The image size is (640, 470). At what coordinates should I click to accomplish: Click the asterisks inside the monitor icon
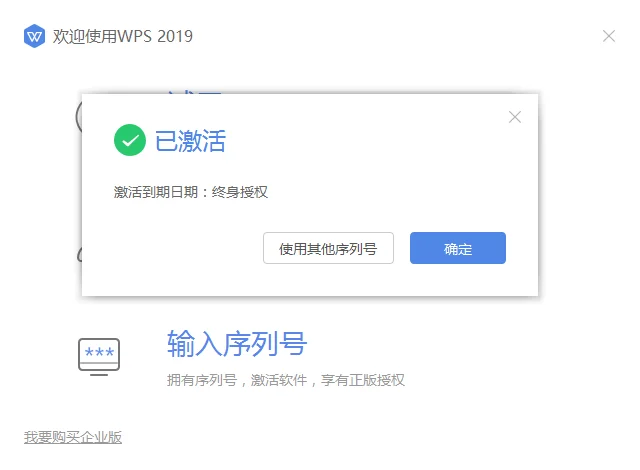[x=99, y=352]
